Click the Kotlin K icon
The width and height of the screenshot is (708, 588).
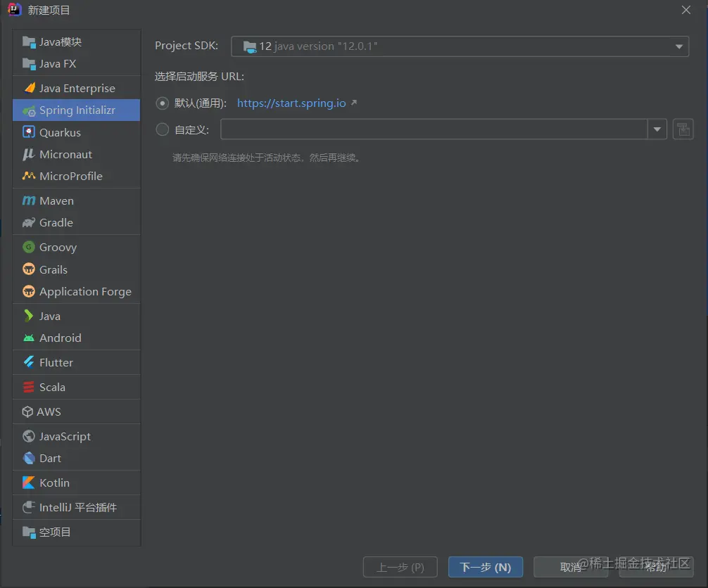(x=28, y=483)
